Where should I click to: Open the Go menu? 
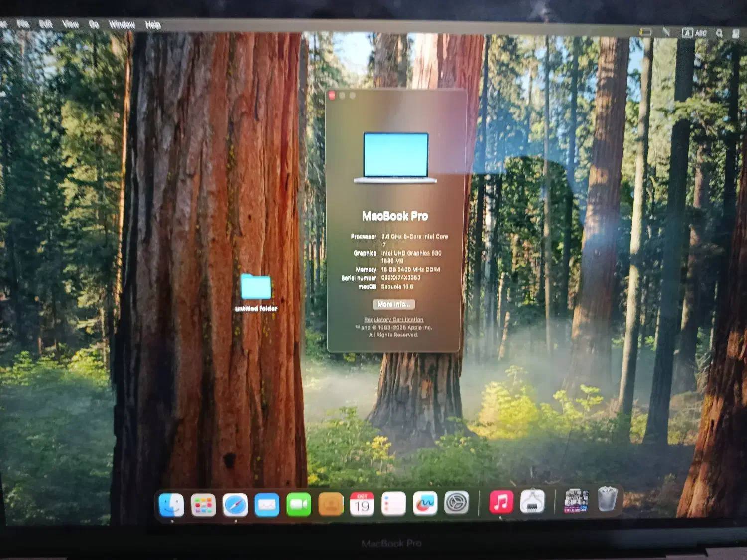click(94, 24)
